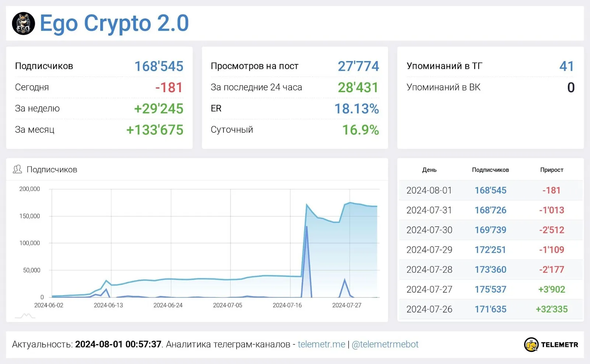Select the 2024-07-27 table row date
This screenshot has width=590, height=364.
(x=429, y=290)
